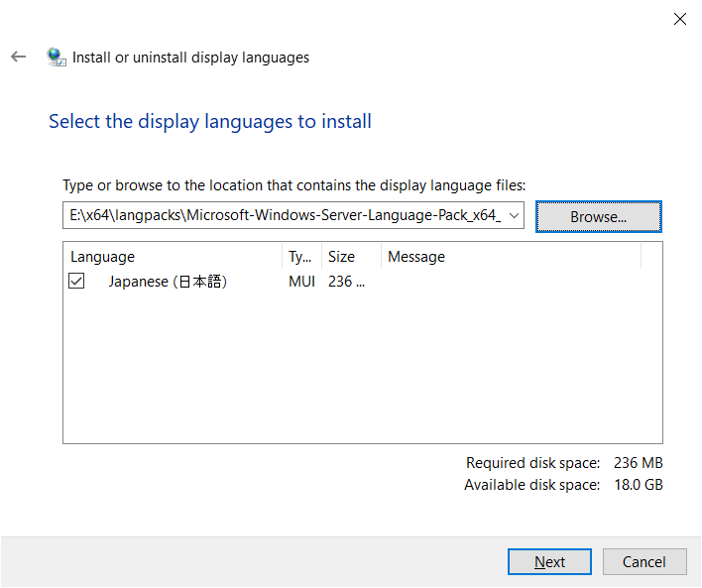
Task: Select the Japanese (日本語) row text
Action: (168, 282)
